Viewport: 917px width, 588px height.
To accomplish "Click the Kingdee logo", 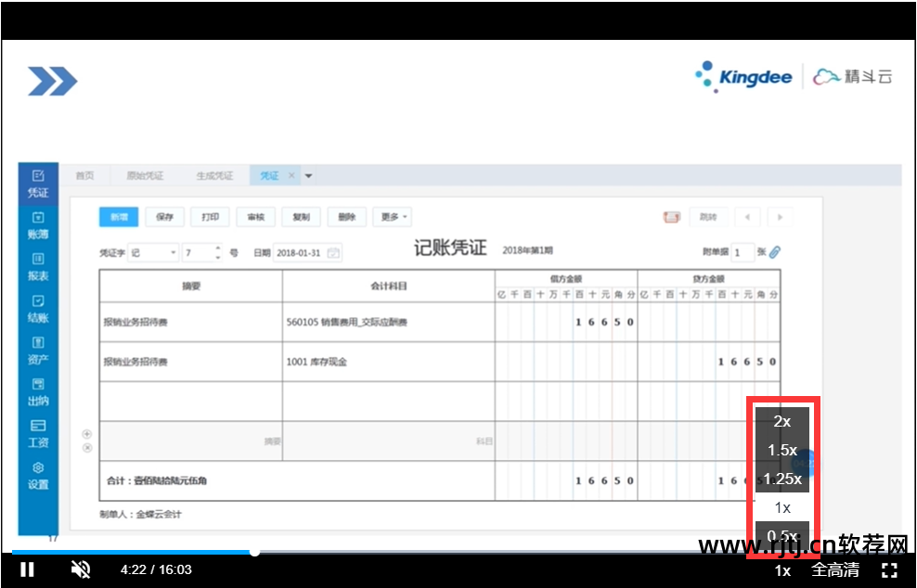I will click(x=743, y=77).
